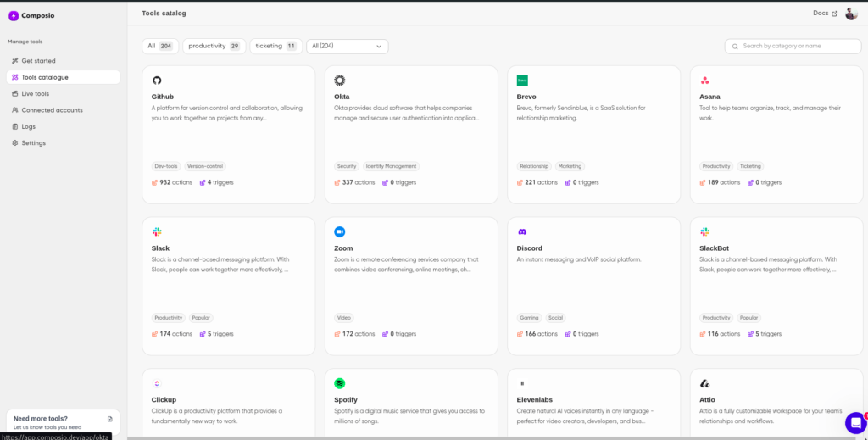Click the Social tag on Discord
The image size is (868, 440).
pyautogui.click(x=555, y=318)
